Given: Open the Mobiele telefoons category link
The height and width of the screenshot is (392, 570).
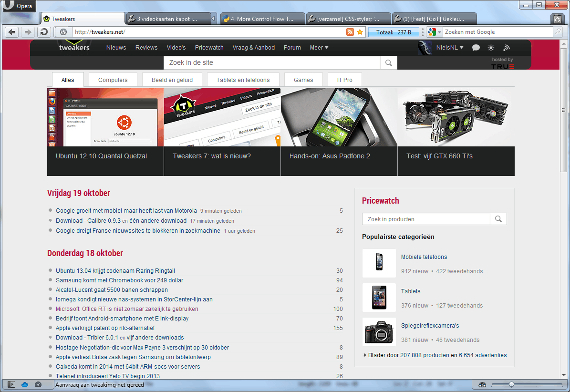Looking at the screenshot, I should coord(424,257).
